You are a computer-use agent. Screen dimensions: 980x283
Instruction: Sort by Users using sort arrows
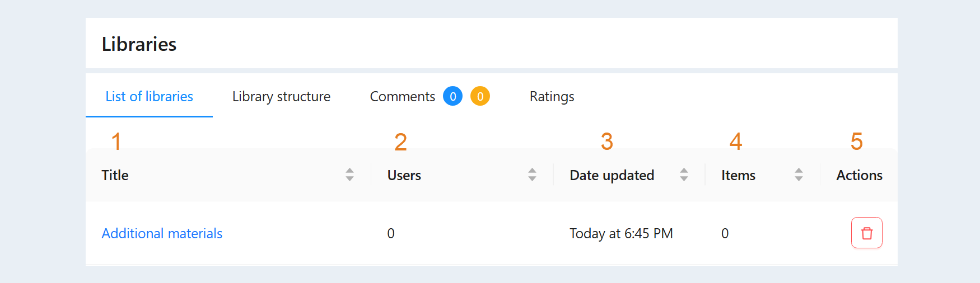(x=532, y=174)
